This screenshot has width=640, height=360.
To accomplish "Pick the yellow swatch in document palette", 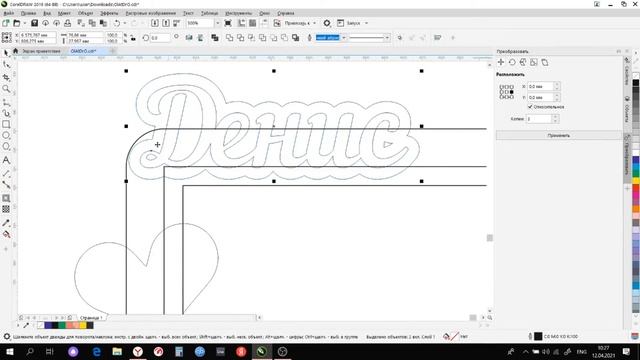I will [83, 325].
